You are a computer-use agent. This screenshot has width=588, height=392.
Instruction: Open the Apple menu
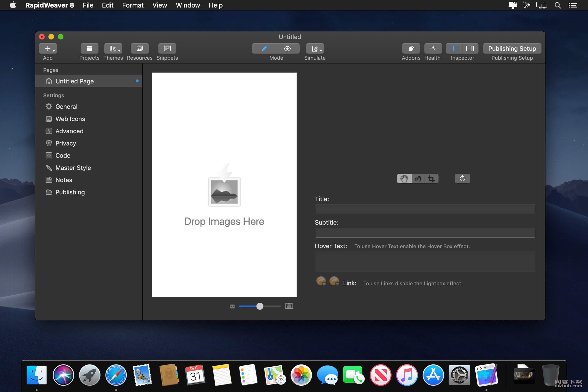click(x=13, y=5)
